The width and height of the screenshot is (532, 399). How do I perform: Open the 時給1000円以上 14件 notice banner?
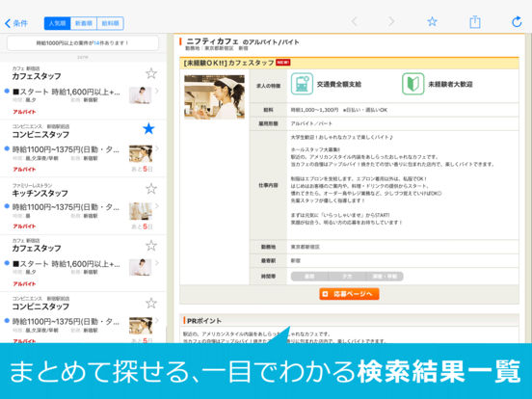83,43
